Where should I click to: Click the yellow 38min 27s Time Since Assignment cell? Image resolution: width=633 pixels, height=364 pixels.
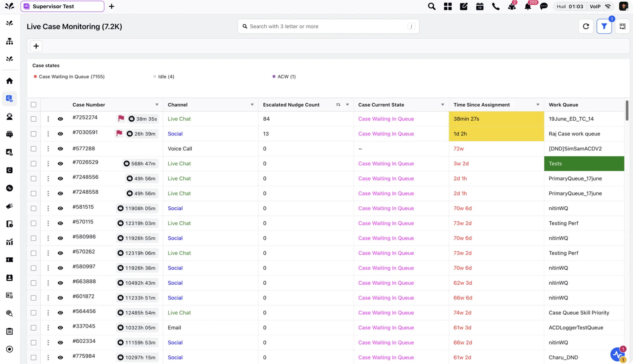click(496, 119)
